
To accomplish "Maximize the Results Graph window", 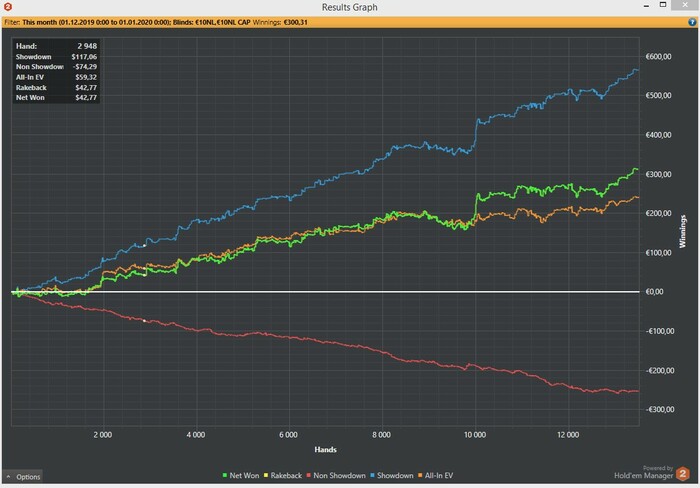I will pos(663,5).
